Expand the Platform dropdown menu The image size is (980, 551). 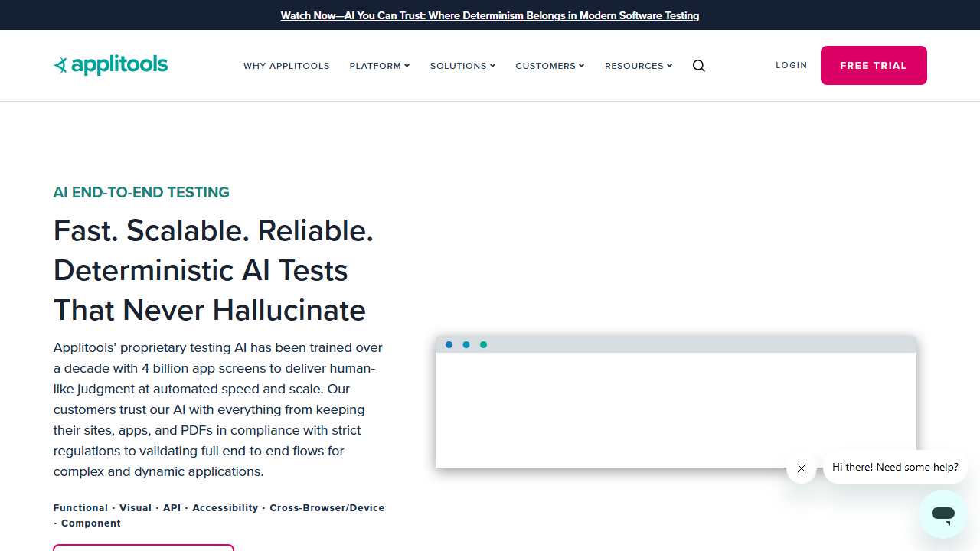pyautogui.click(x=379, y=66)
